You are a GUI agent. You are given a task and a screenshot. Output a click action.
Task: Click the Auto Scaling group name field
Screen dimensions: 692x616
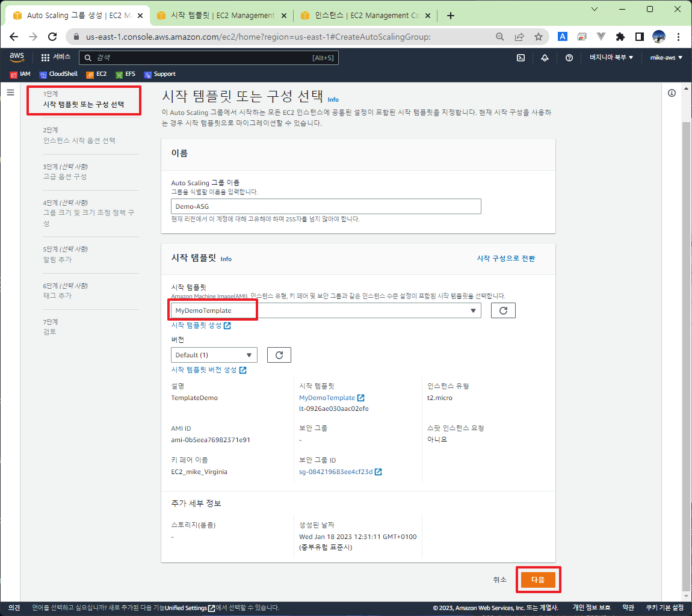(x=326, y=206)
